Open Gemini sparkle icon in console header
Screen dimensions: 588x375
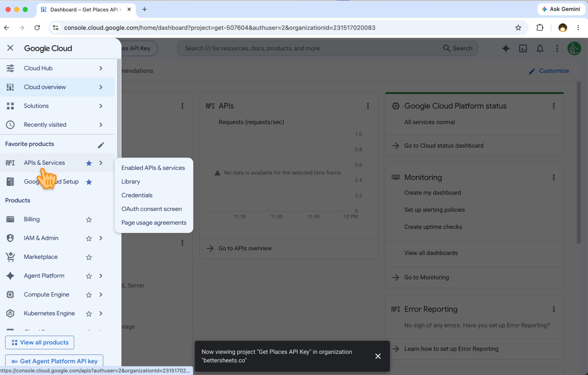(x=506, y=48)
